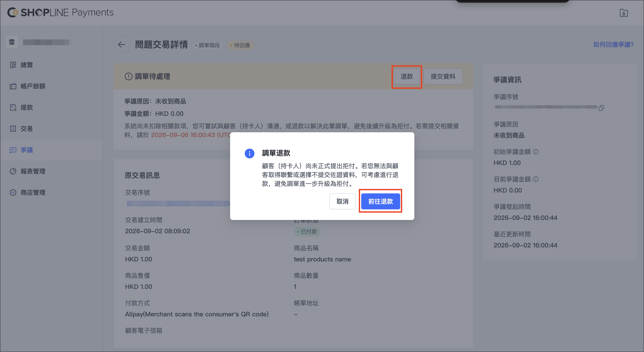Click the 問題交易詳情 page heading
The image size is (644, 352).
click(x=161, y=45)
